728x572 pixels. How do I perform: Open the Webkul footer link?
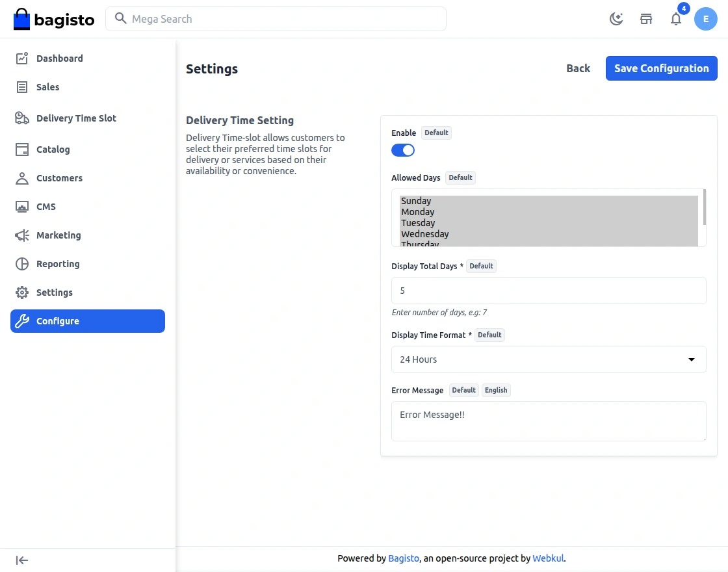coord(548,558)
